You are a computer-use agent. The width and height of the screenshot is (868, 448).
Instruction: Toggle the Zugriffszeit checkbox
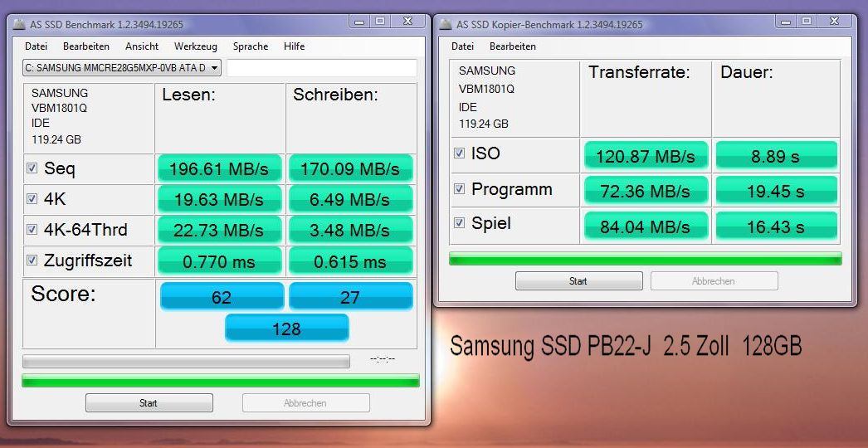(x=32, y=260)
